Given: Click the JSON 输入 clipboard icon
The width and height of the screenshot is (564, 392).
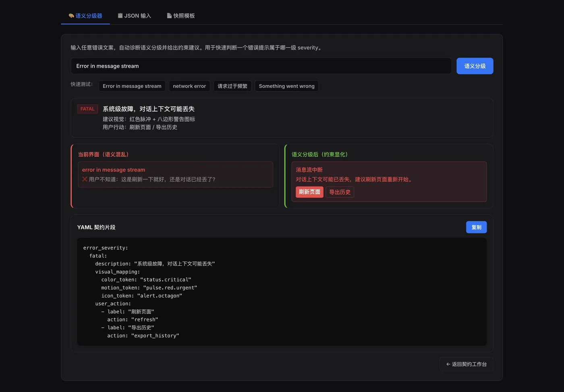Looking at the screenshot, I should pos(120,16).
